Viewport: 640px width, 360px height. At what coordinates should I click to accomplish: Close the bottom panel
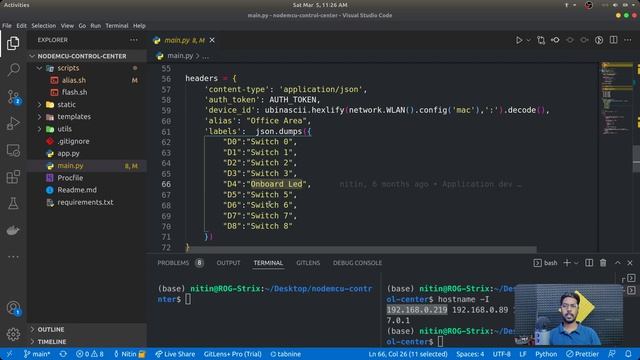[630, 263]
